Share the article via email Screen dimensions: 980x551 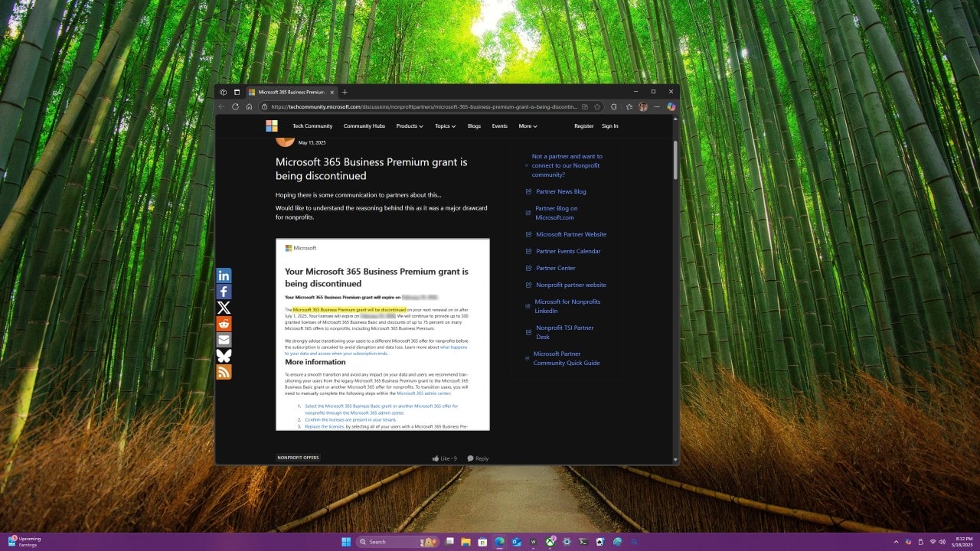[224, 339]
